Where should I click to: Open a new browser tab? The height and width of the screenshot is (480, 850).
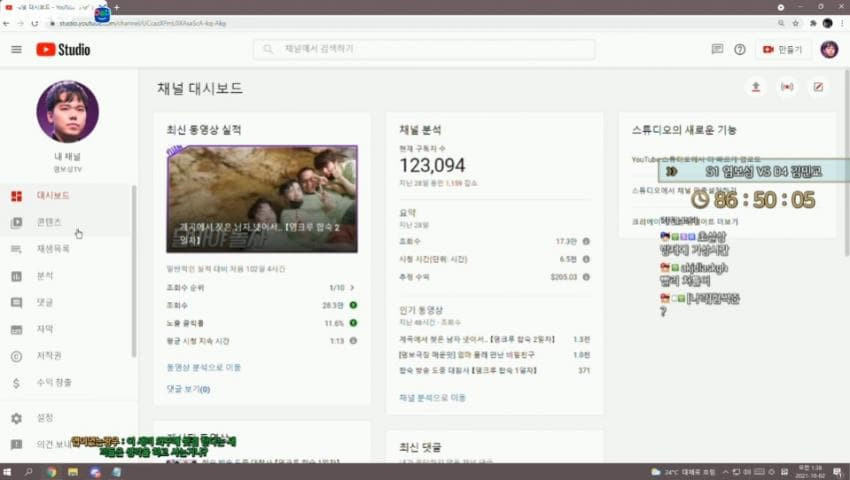[x=117, y=7]
